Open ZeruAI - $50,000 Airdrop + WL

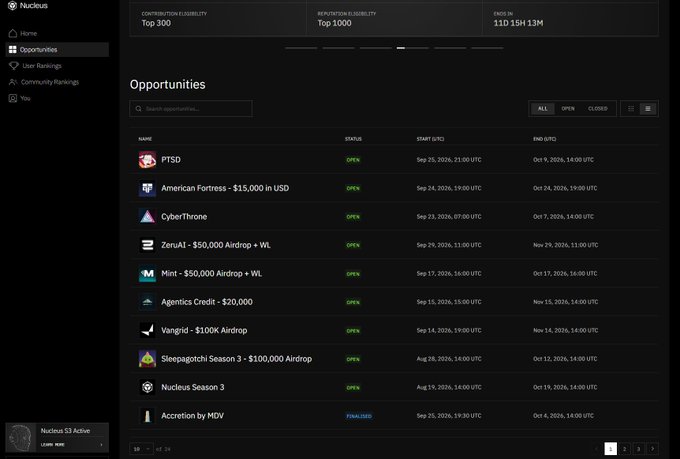tap(216, 245)
